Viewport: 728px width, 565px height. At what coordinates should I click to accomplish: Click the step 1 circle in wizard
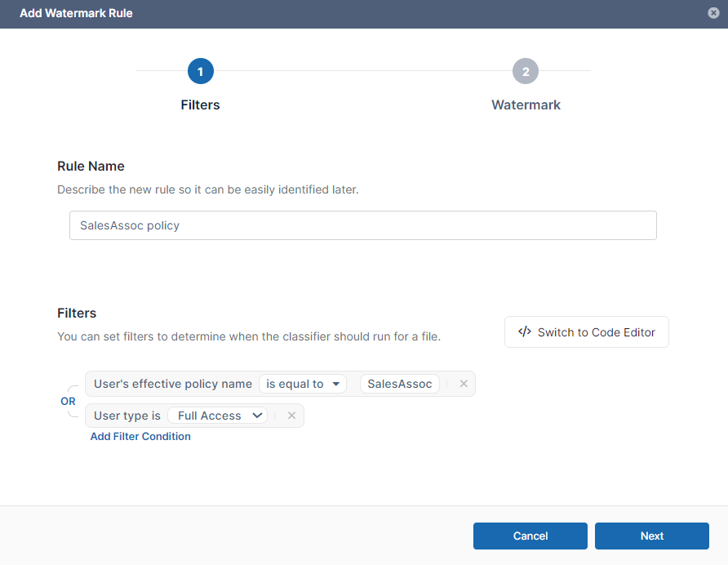point(200,72)
